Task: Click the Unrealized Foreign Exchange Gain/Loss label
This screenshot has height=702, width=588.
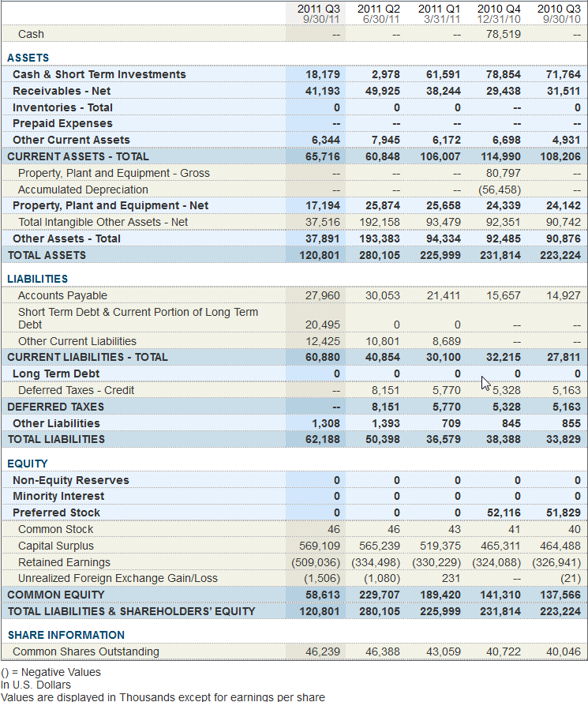Action: coord(118,578)
